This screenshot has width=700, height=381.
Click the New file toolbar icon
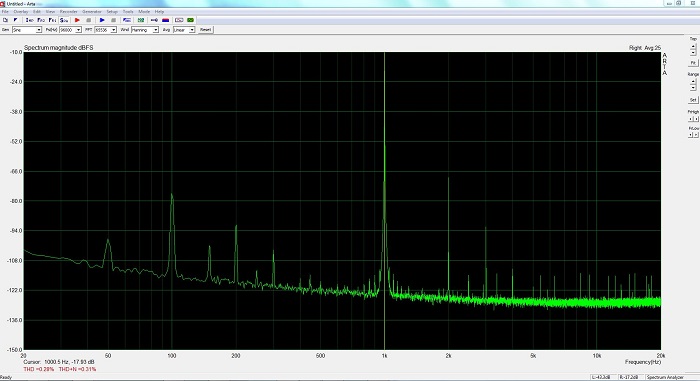click(5, 20)
